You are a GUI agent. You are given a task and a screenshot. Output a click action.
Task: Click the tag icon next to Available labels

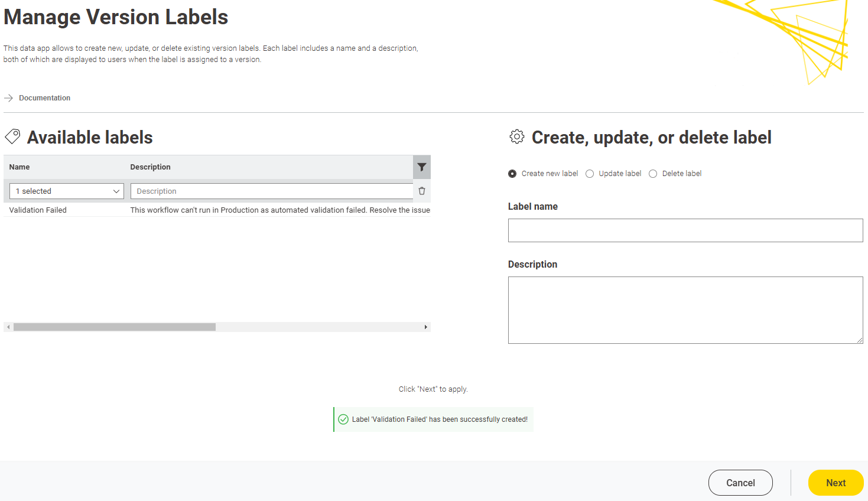click(12, 137)
